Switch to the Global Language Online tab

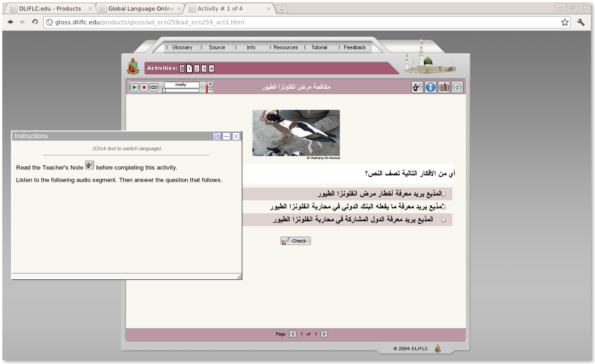pos(140,8)
